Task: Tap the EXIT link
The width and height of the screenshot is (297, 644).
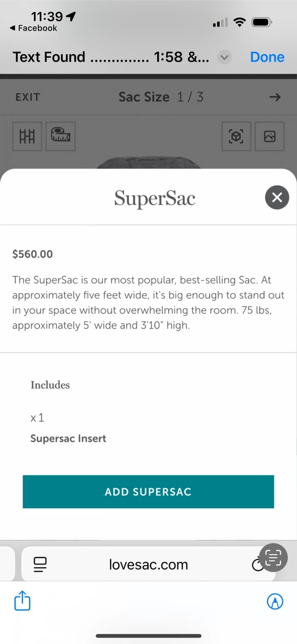Action: [x=28, y=97]
